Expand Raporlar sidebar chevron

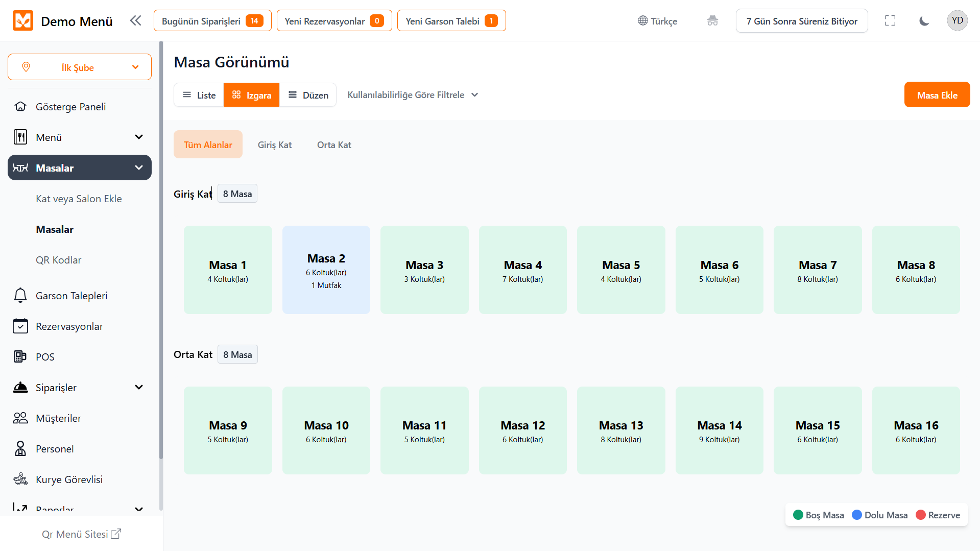(139, 509)
